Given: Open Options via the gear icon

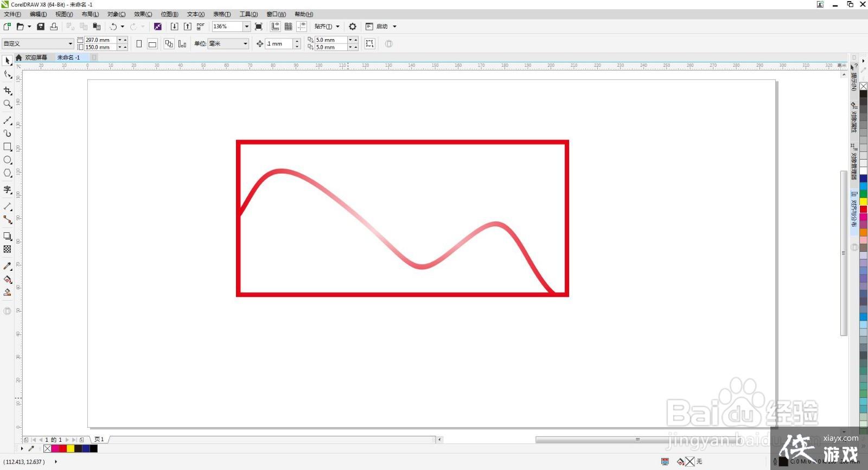Looking at the screenshot, I should click(353, 26).
